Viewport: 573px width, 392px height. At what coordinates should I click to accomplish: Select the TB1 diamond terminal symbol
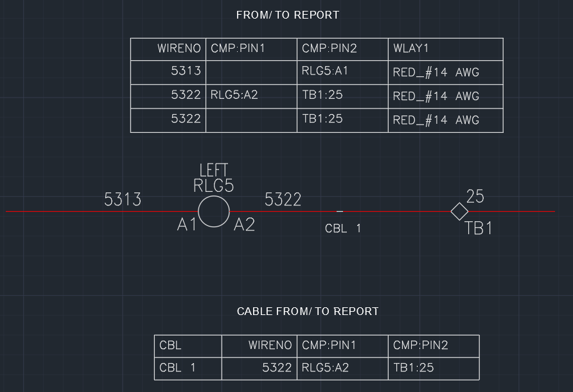coord(460,210)
